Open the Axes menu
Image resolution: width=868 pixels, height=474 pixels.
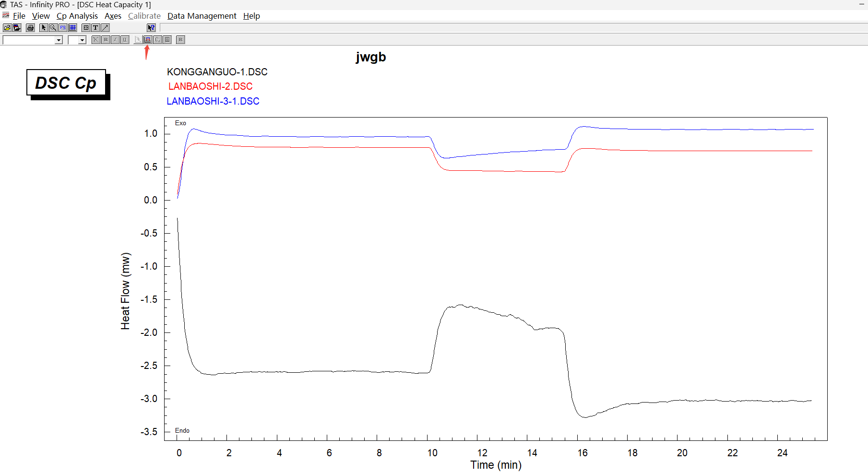[x=113, y=16]
